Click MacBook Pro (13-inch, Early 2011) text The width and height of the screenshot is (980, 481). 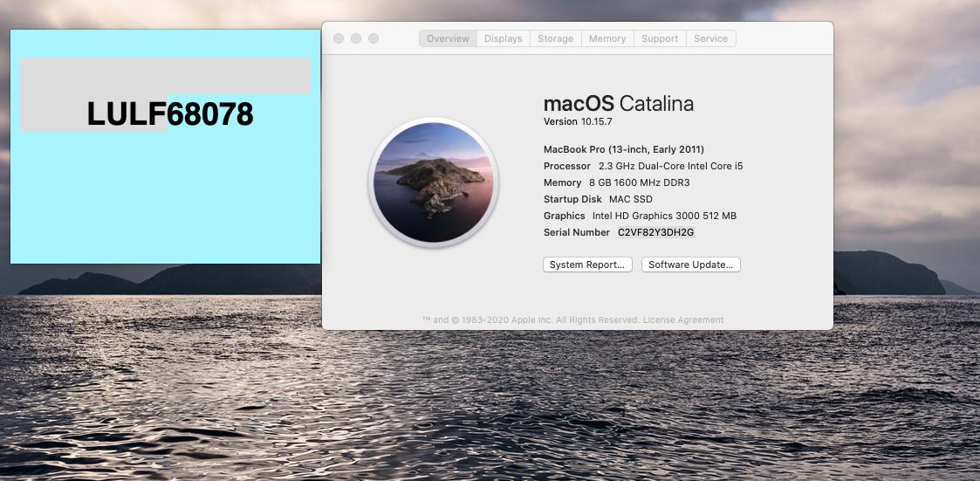tap(624, 149)
